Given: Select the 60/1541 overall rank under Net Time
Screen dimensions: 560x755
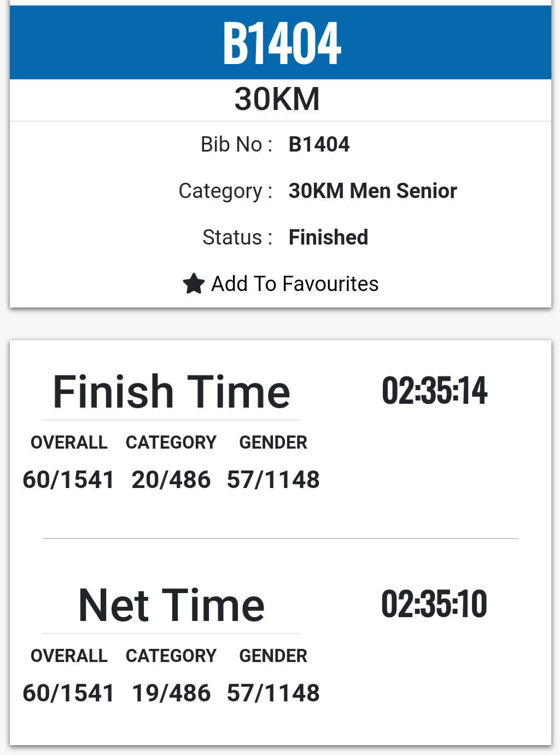Looking at the screenshot, I should click(x=68, y=693).
